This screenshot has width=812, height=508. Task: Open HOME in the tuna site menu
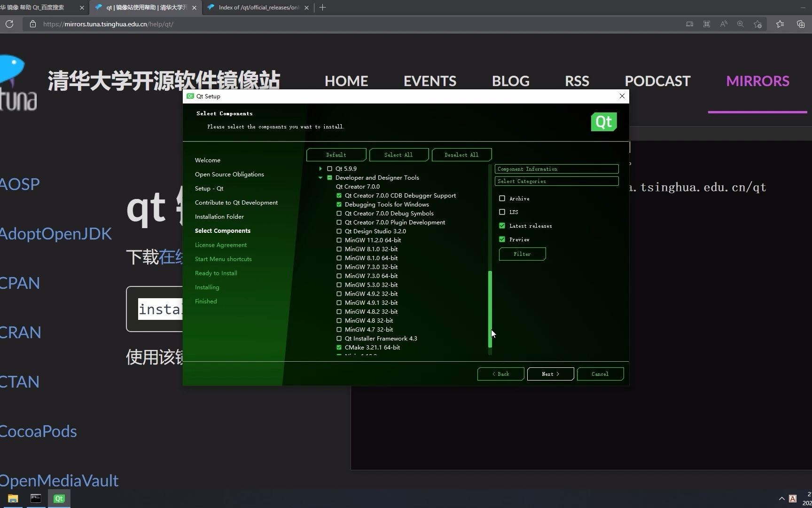pos(346,81)
